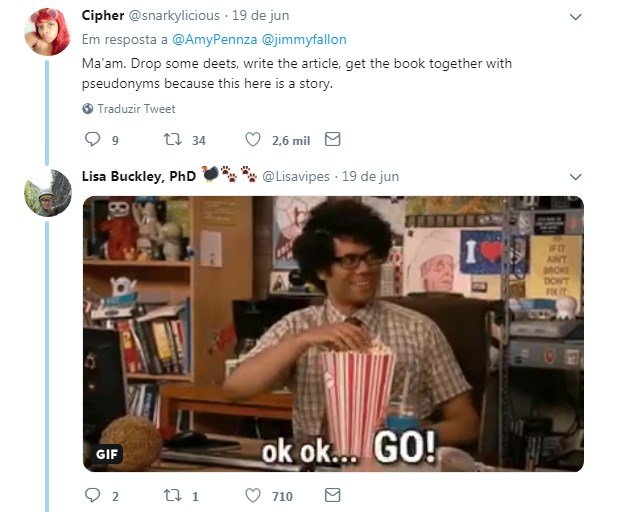Open the Lisa Buckley, PhD display name

coord(139,176)
